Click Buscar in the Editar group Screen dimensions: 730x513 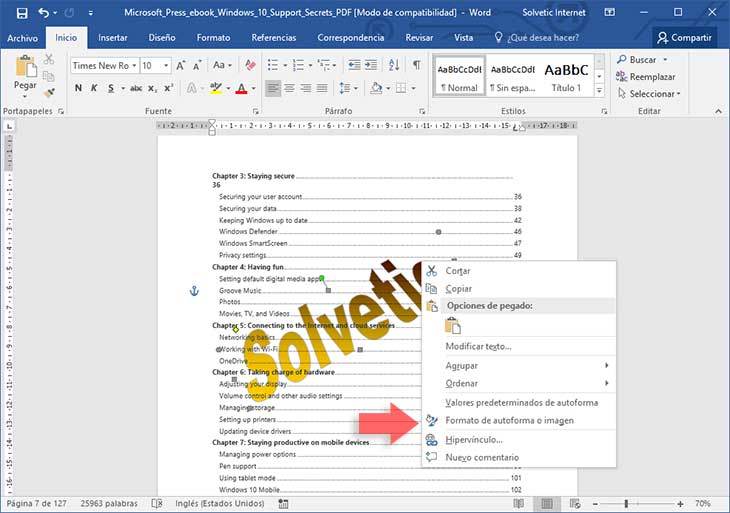click(x=642, y=60)
